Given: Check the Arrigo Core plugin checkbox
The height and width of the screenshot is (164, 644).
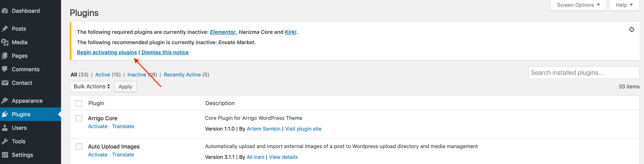Looking at the screenshot, I should click(79, 118).
